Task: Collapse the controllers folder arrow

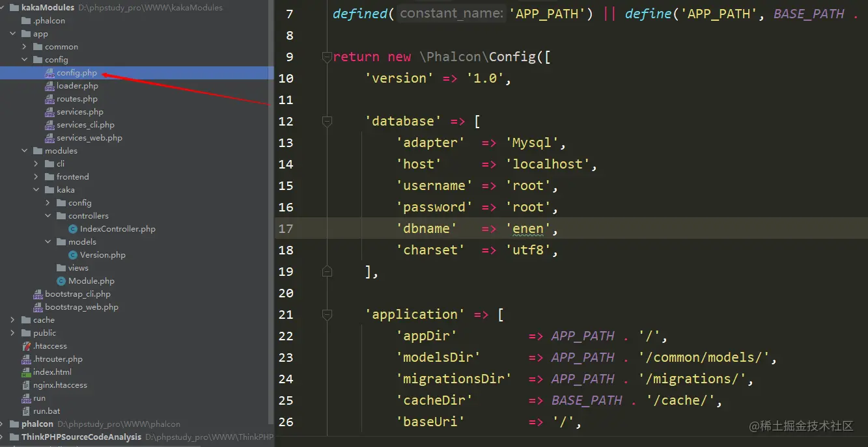Action: pyautogui.click(x=48, y=216)
